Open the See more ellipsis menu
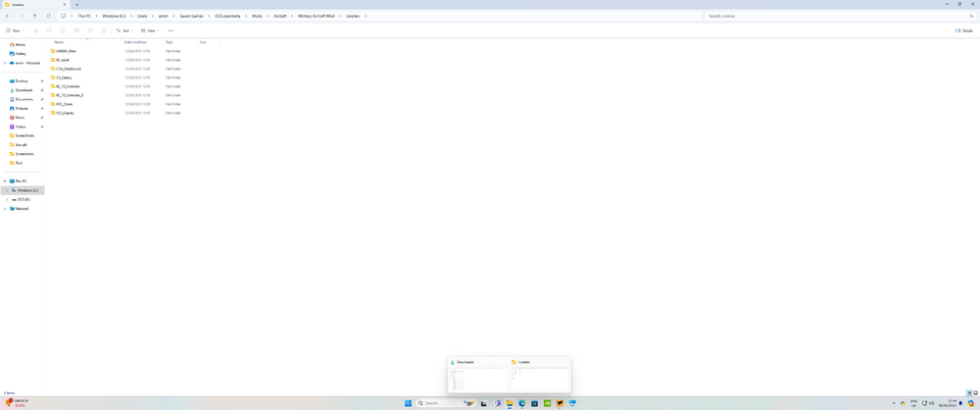980x410 pixels. (171, 30)
